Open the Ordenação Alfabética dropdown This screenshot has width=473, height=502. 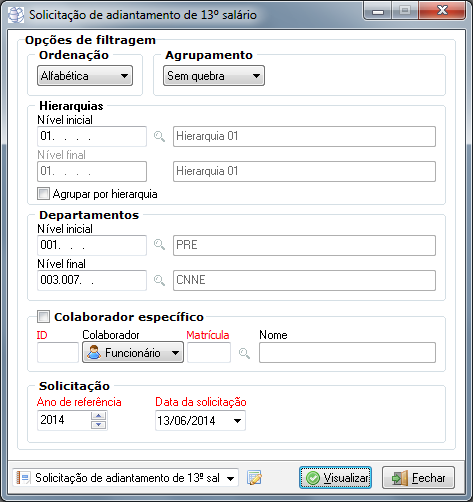click(x=85, y=76)
